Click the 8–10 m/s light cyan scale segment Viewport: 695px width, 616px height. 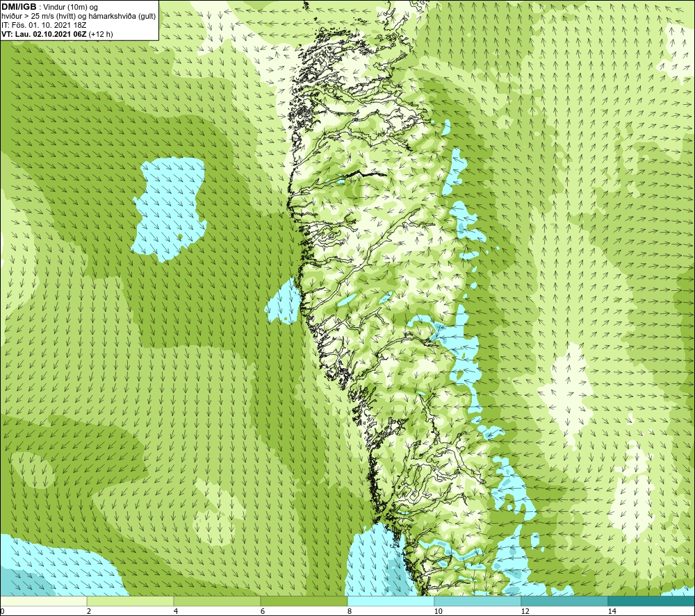pos(391,601)
